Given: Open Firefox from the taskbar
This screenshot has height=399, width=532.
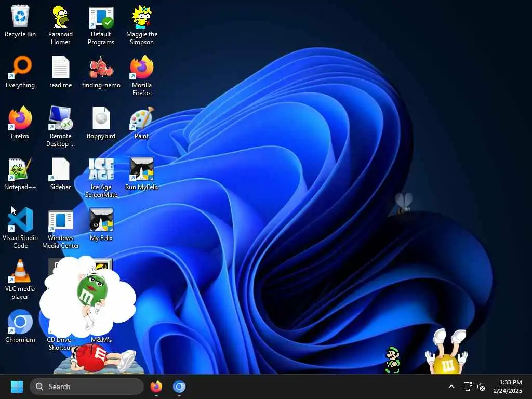Looking at the screenshot, I should pos(156,387).
